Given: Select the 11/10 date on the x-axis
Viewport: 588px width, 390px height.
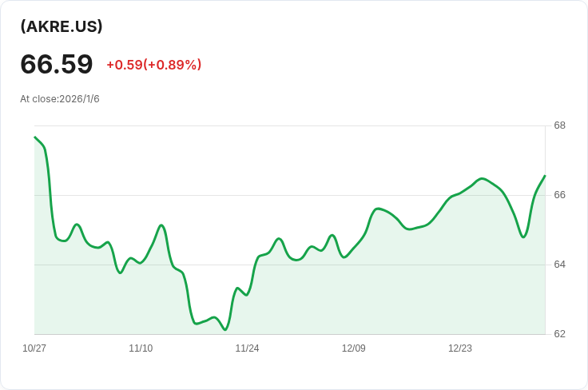Looking at the screenshot, I should click(x=141, y=348).
